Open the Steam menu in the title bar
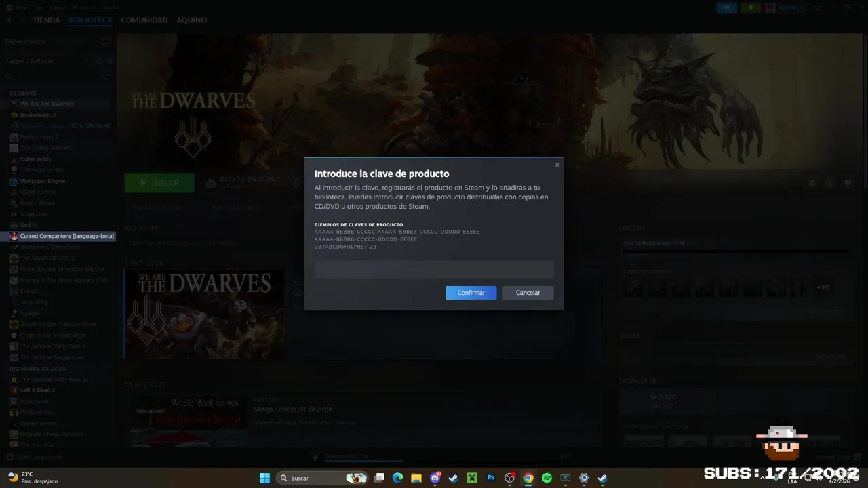The image size is (868, 488). pyautogui.click(x=22, y=7)
